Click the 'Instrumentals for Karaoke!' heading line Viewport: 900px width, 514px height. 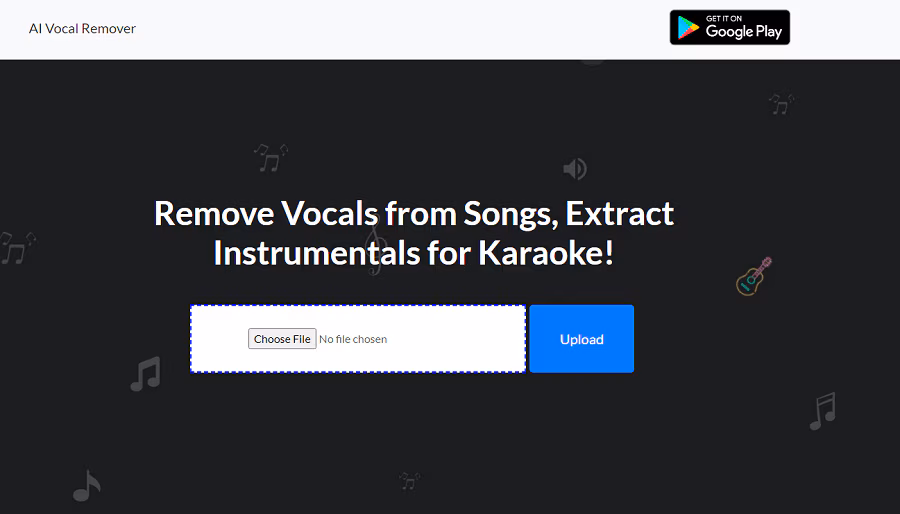click(x=413, y=253)
